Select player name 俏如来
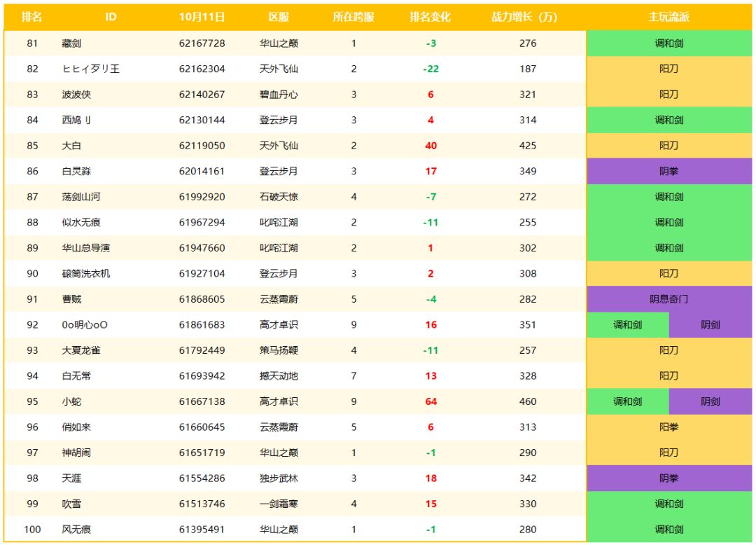Viewport: 756px width, 545px height. click(x=76, y=427)
